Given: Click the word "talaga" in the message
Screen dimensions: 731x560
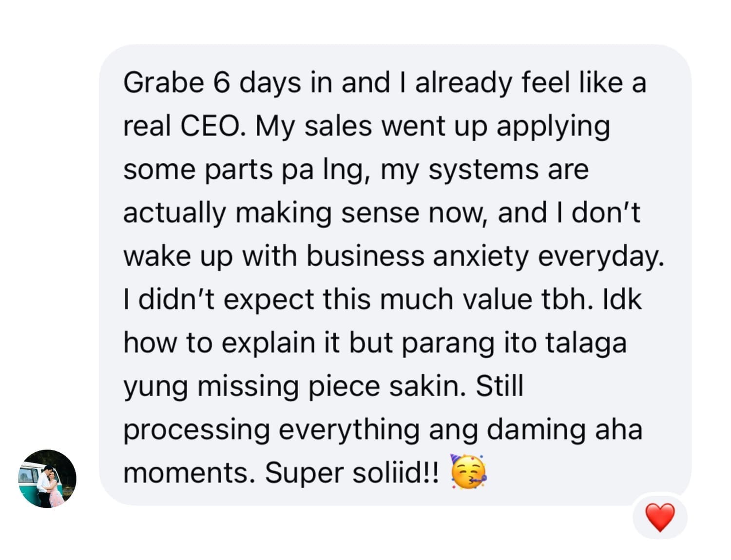Looking at the screenshot, I should click(x=585, y=344).
